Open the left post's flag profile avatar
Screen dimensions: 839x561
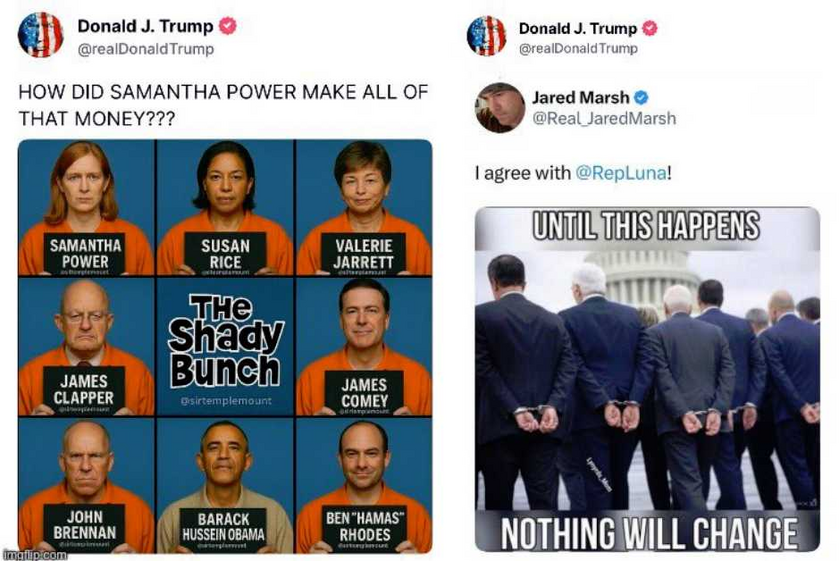pyautogui.click(x=41, y=35)
